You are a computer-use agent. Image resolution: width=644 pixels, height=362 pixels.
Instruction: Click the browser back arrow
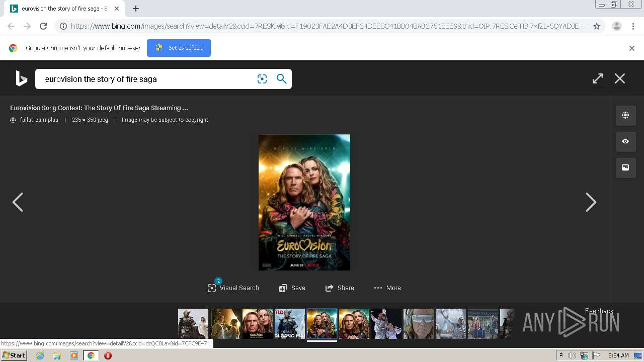click(11, 26)
